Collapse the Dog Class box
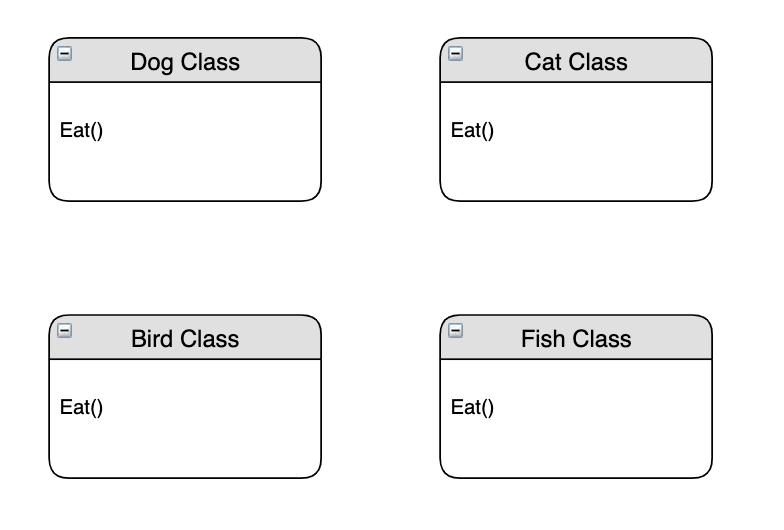This screenshot has height=530, width=784. click(65, 53)
